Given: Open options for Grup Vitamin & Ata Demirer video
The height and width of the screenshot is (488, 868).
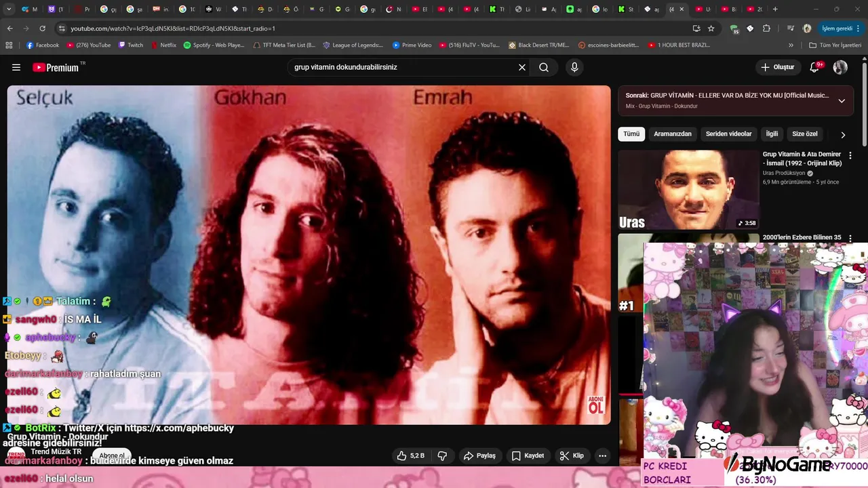Looking at the screenshot, I should click(x=850, y=155).
